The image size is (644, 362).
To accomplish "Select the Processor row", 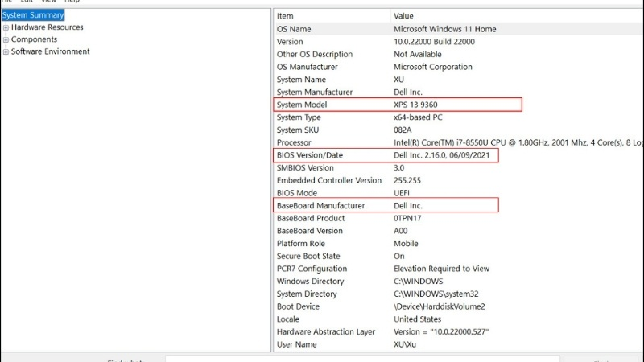I will [459, 143].
